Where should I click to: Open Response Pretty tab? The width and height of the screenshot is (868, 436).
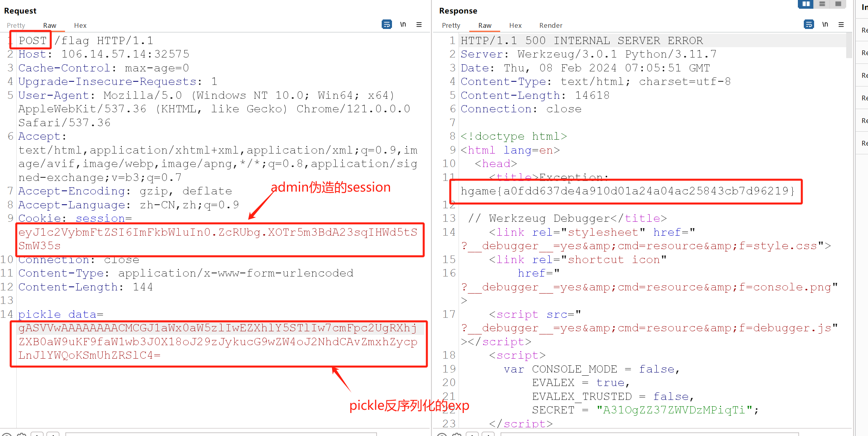(451, 25)
